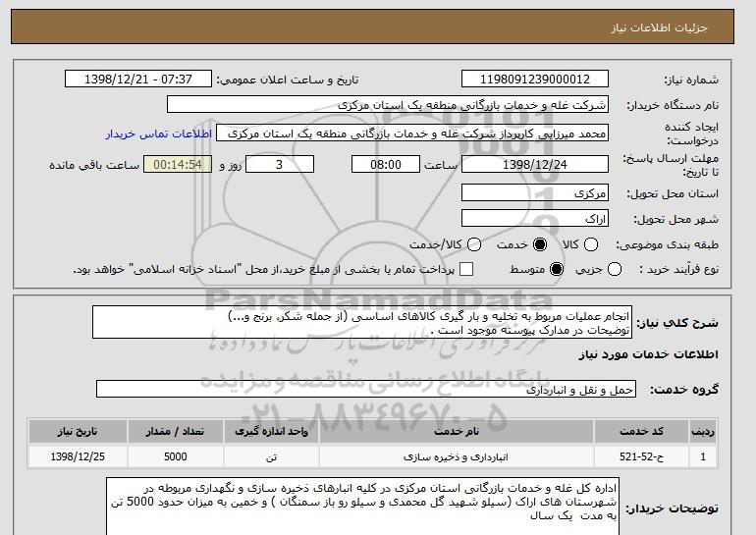This screenshot has width=756, height=535.
Task: Click the ایجاد کننده درخواست field
Action: pos(412,134)
